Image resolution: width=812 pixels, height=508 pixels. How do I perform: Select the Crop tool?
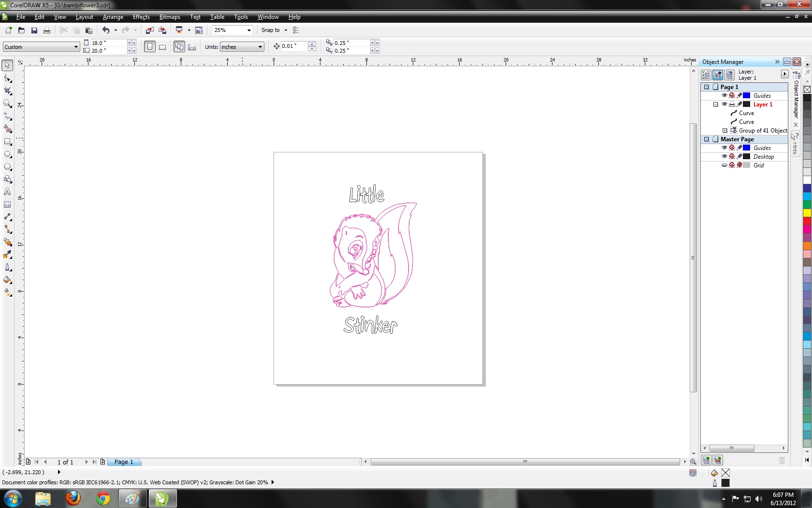[8, 91]
